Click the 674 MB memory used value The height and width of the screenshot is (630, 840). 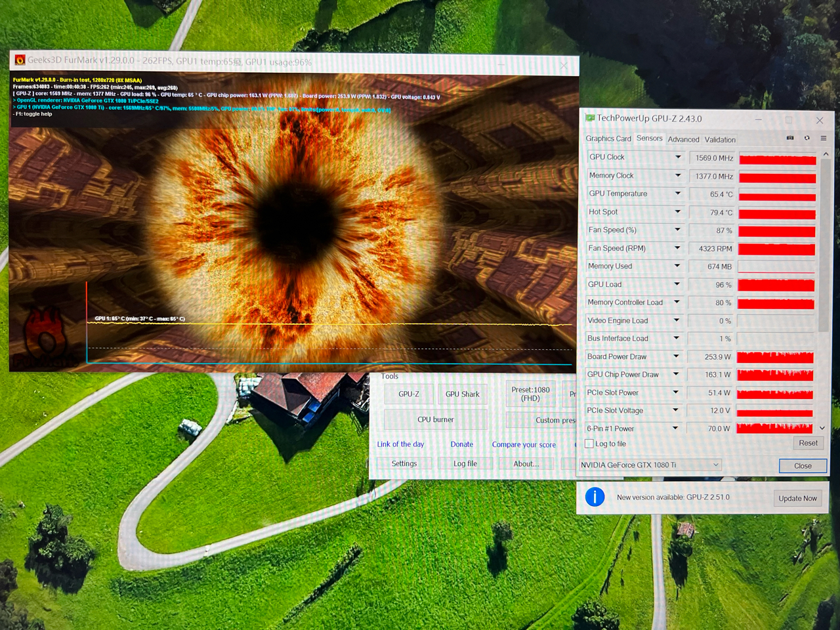(x=712, y=266)
